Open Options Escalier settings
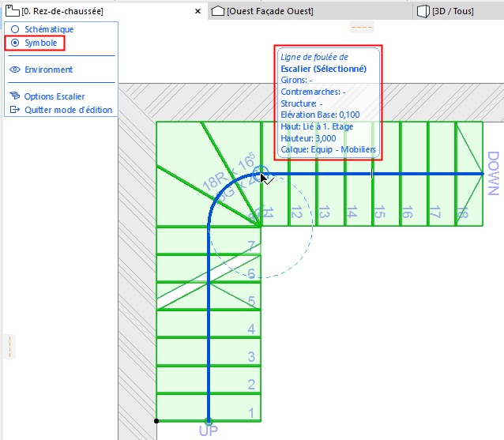This screenshot has height=440, width=504. 47,96
